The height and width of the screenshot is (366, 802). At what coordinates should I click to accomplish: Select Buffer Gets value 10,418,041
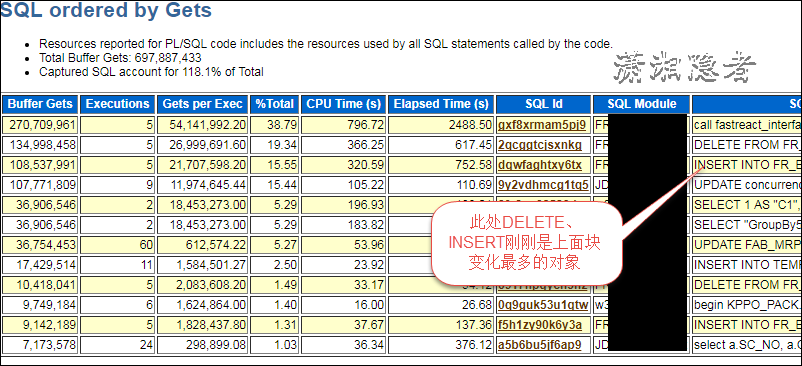tap(46, 285)
